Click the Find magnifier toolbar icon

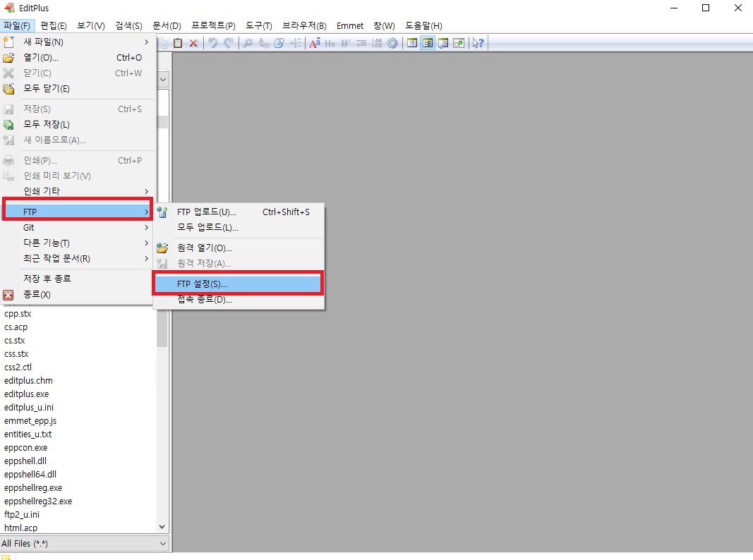(x=248, y=43)
